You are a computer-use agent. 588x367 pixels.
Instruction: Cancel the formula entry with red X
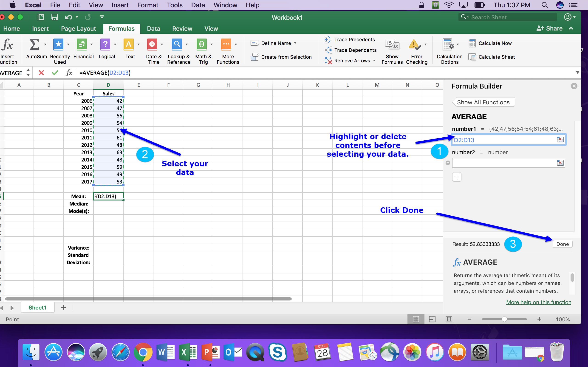[41, 73]
